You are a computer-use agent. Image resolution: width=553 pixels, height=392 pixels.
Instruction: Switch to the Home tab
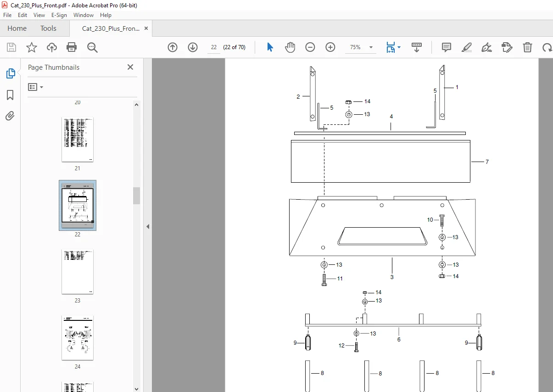pyautogui.click(x=17, y=28)
